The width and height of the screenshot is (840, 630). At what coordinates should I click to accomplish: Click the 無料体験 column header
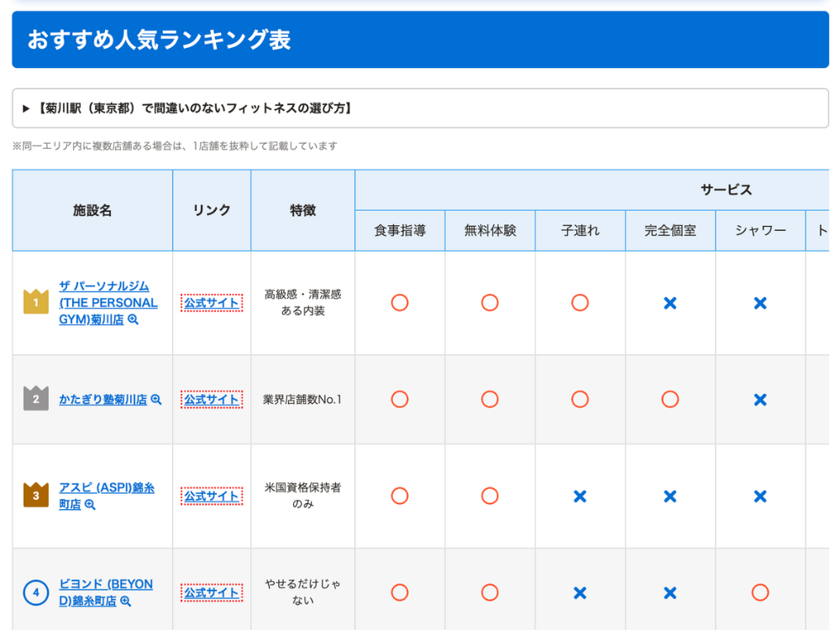pos(490,230)
